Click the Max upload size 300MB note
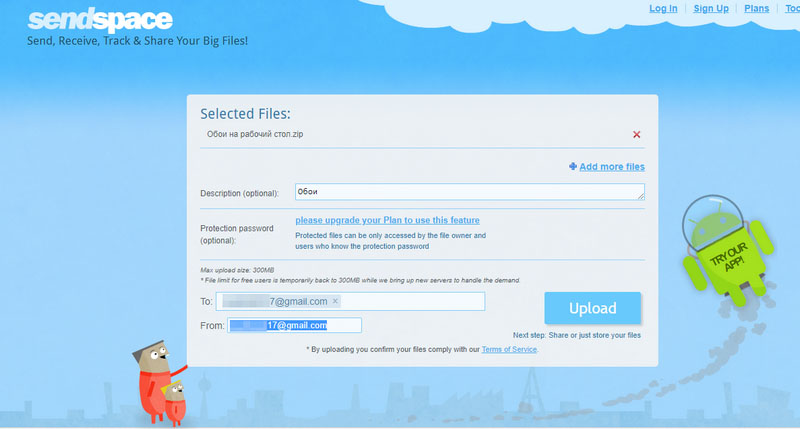The image size is (800, 429). click(x=237, y=270)
